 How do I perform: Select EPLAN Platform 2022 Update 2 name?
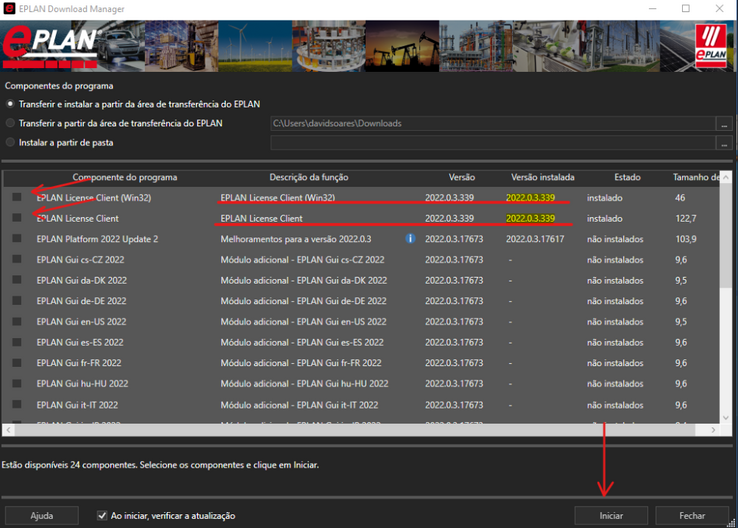97,239
